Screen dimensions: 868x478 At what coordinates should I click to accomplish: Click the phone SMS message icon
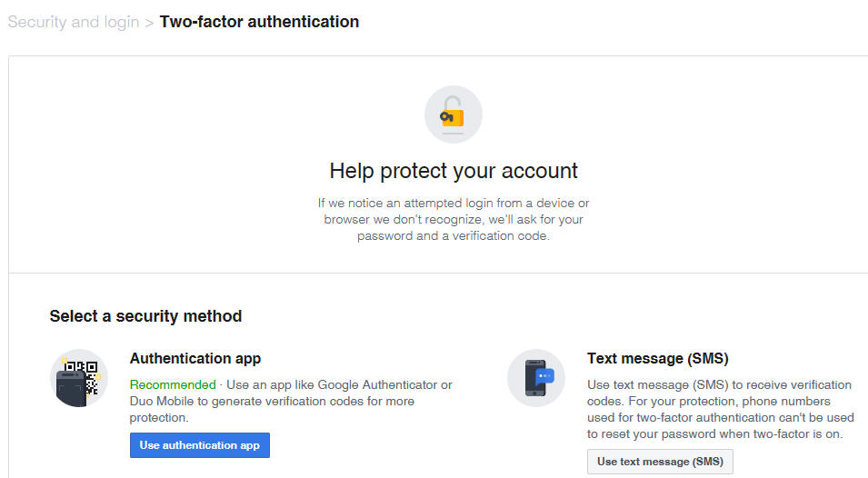coord(536,378)
